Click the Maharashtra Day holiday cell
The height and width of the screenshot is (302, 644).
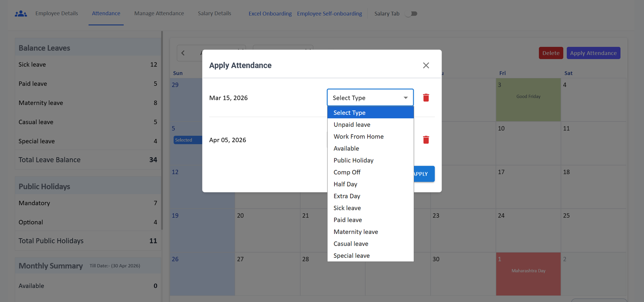(x=528, y=274)
